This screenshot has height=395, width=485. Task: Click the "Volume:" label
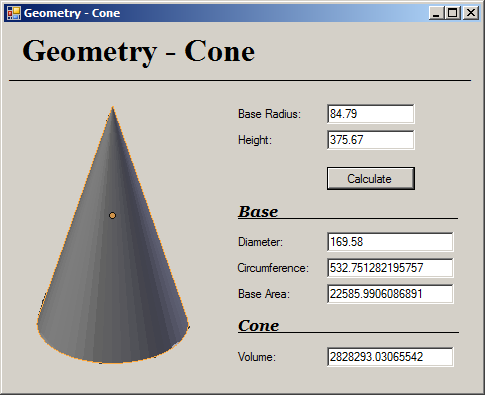click(x=257, y=357)
